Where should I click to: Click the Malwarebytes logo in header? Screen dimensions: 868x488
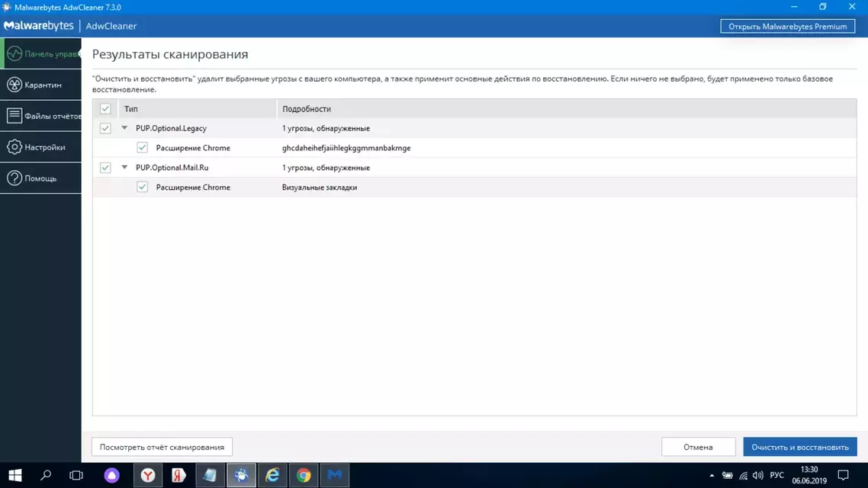(39, 26)
